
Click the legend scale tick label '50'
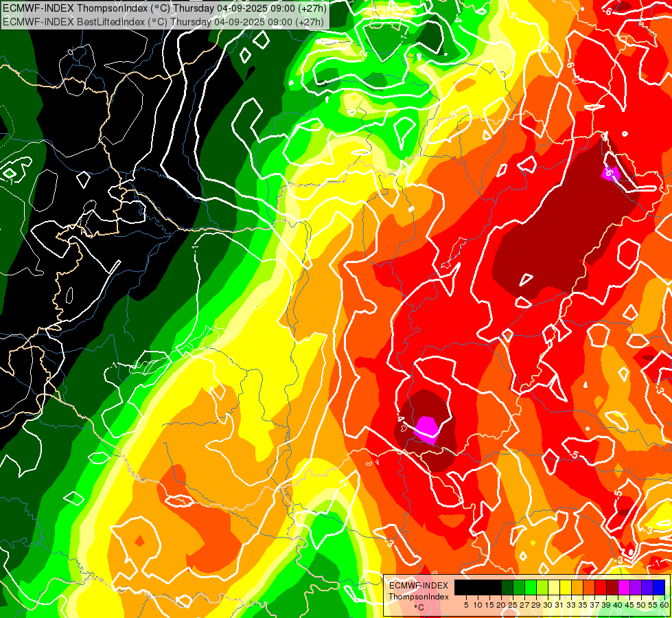[x=641, y=605]
